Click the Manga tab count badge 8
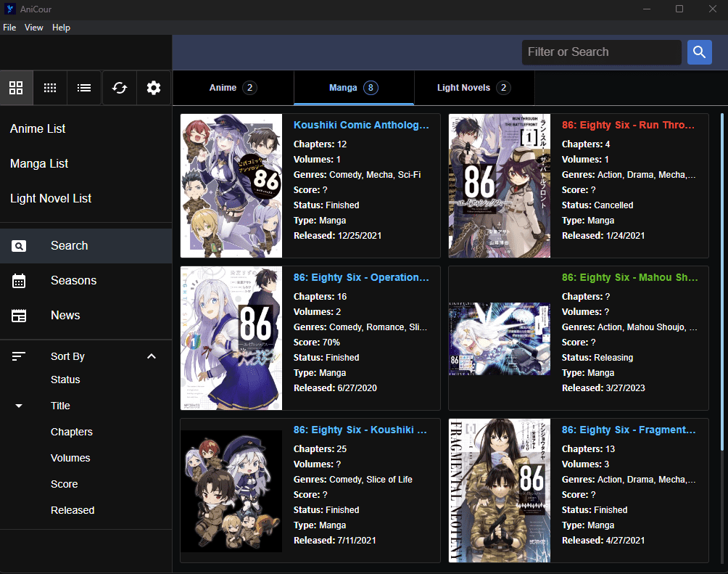This screenshot has width=728, height=574. click(371, 88)
